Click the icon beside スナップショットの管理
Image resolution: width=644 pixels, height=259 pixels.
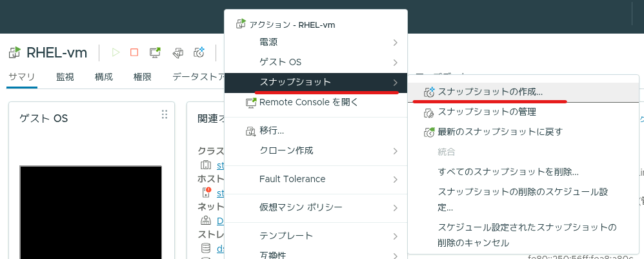point(429,112)
